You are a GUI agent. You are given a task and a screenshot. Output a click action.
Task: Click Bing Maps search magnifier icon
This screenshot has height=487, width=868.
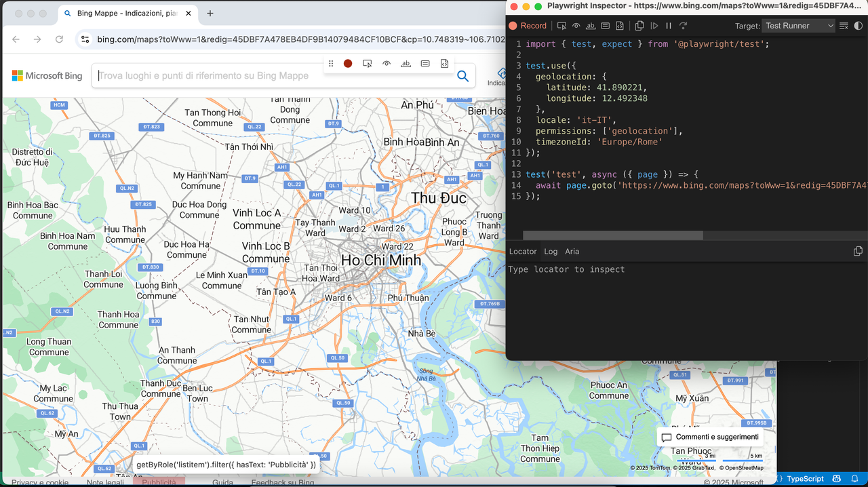tap(462, 76)
